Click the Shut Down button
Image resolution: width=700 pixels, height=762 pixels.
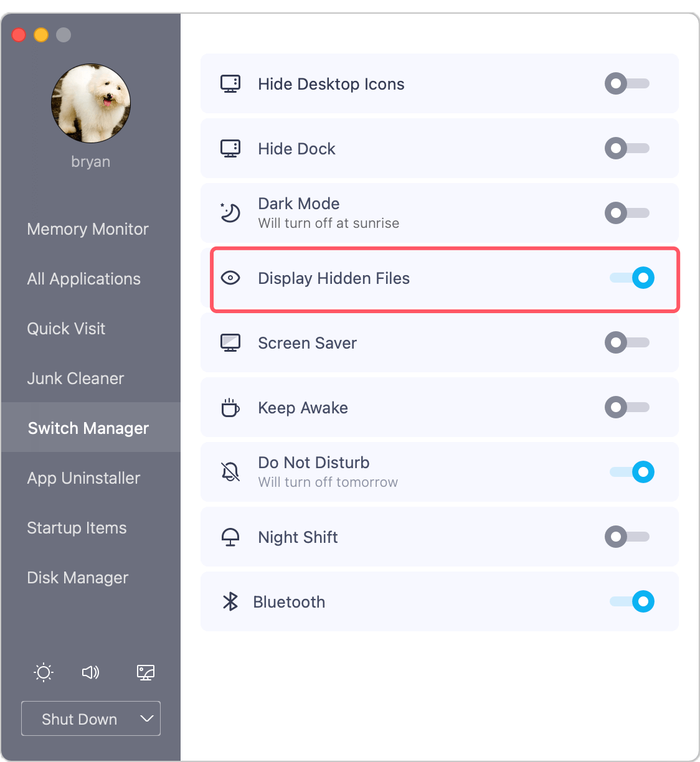coord(79,718)
